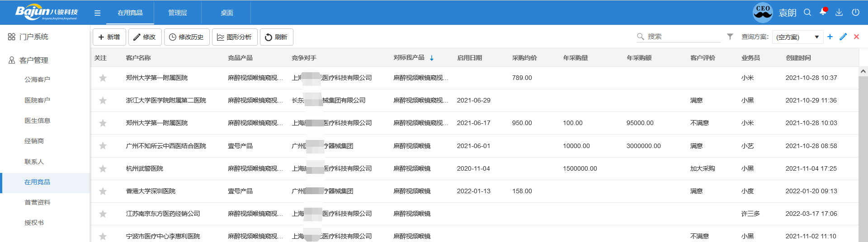This screenshot has height=242, width=868.
Task: Switch to the 管理层 tab
Action: pos(177,13)
